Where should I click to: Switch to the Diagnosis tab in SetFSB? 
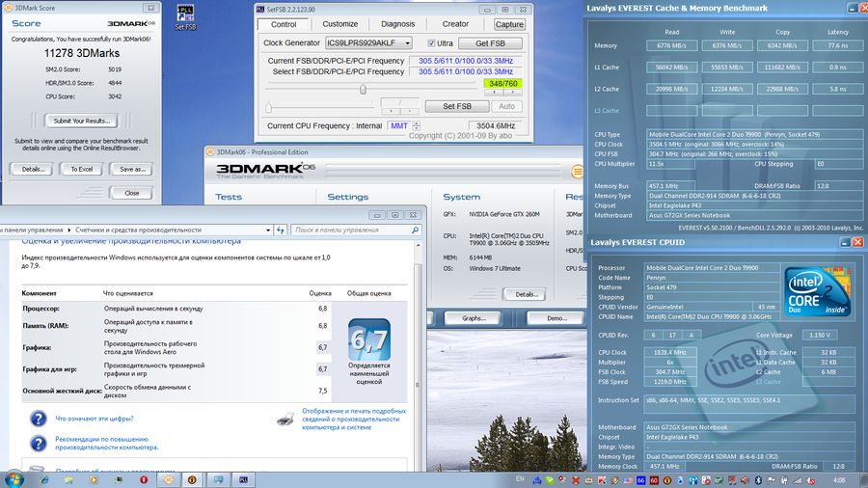pyautogui.click(x=397, y=24)
